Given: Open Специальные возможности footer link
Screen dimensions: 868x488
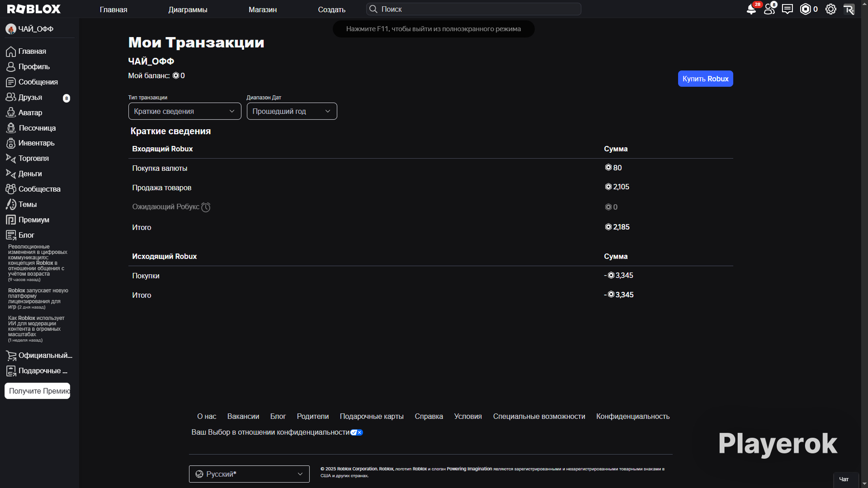Looking at the screenshot, I should (539, 416).
